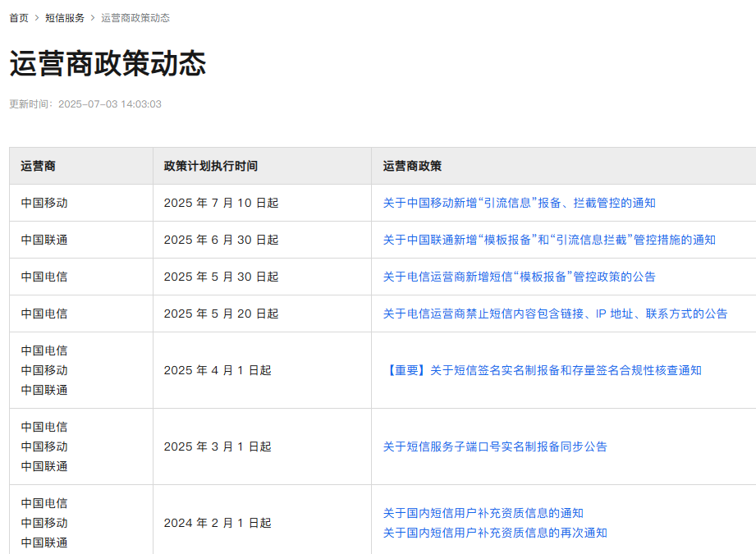Click 中国电信 in the May 20 row
Viewport: 756px width, 554px height.
44,314
